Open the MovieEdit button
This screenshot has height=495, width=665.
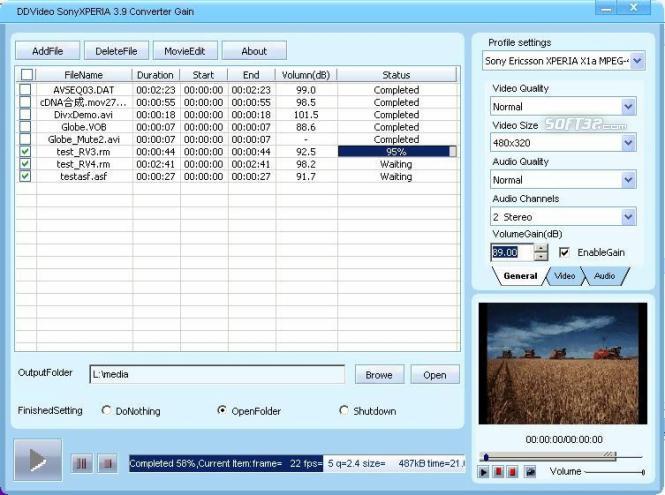(x=185, y=51)
